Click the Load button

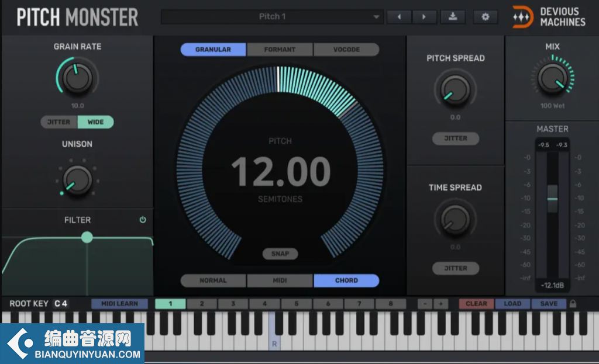pos(512,304)
